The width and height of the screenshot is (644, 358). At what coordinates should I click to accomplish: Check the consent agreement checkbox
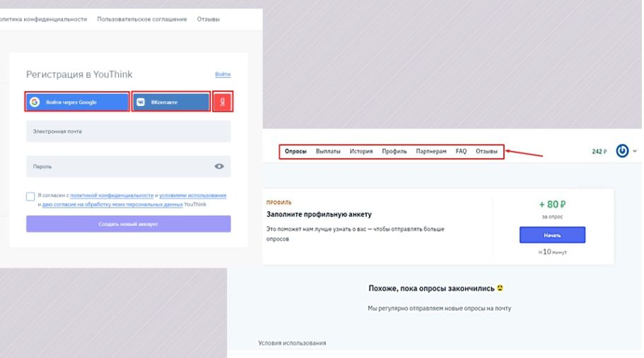pos(30,196)
